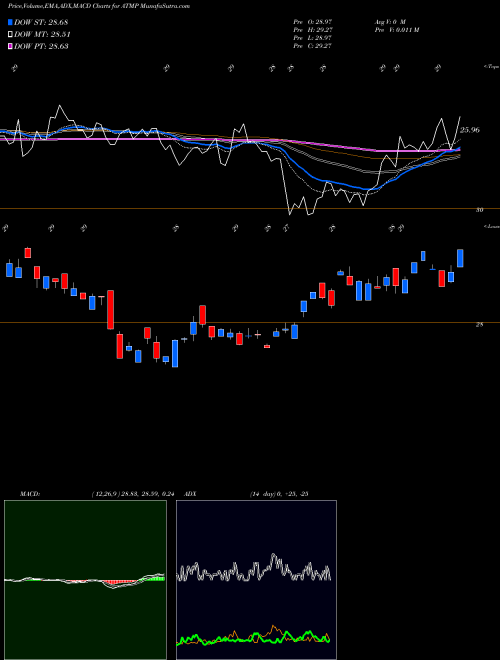Click the magenta DOW PT legend swatch
Viewport: 500px width, 660px height.
coord(10,46)
